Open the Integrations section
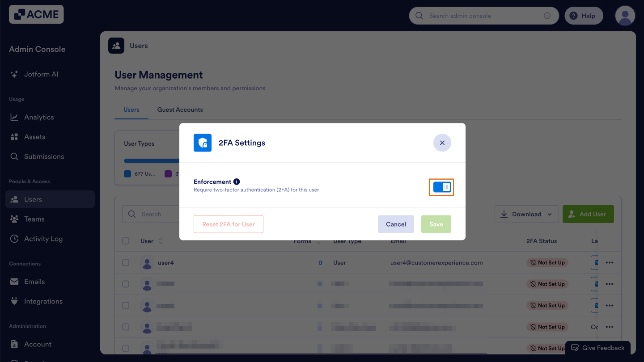Viewport: 644px width, 362px height. point(42,301)
